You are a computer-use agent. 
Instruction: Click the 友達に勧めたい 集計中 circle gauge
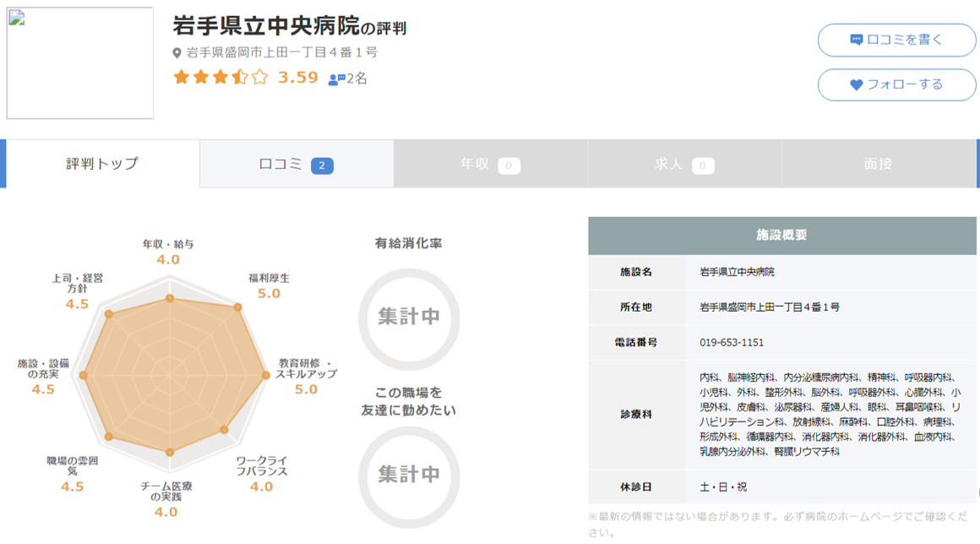(409, 474)
